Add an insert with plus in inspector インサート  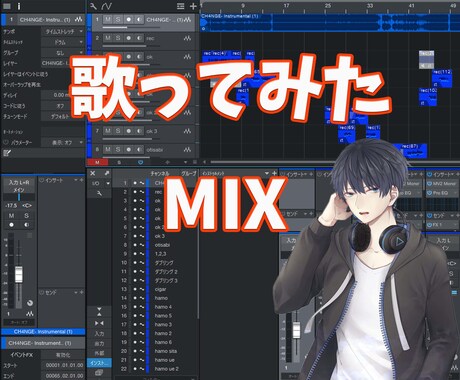(x=81, y=180)
